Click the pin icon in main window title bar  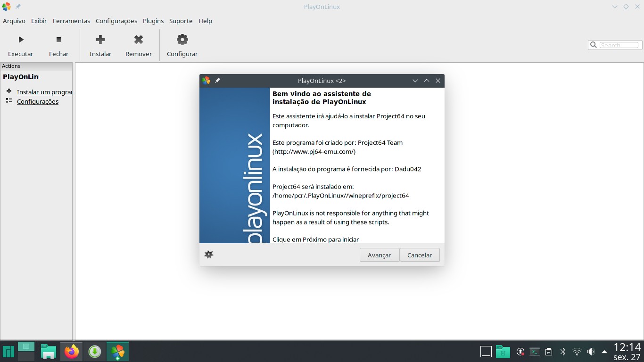point(18,7)
